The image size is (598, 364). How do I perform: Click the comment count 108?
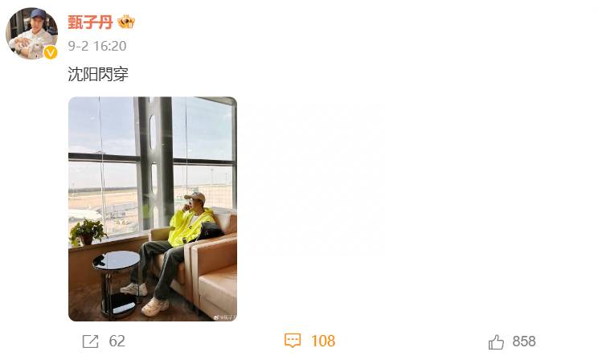[x=323, y=341]
